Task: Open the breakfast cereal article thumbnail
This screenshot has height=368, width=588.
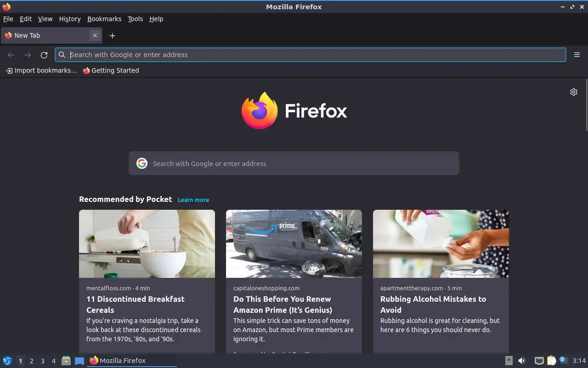Action: (x=147, y=244)
